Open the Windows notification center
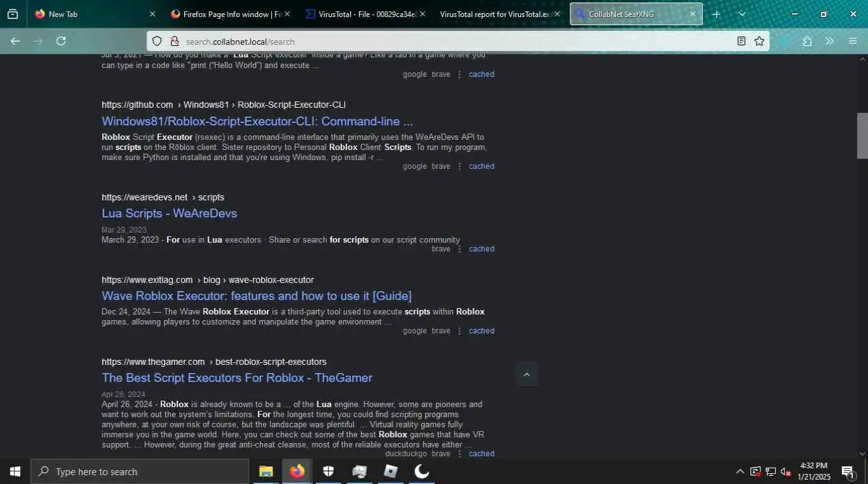The width and height of the screenshot is (868, 484). pos(848,471)
